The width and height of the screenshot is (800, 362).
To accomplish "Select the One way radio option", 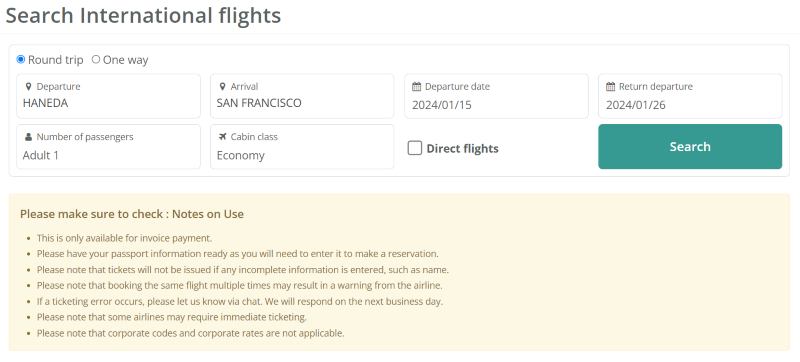I will [x=96, y=60].
